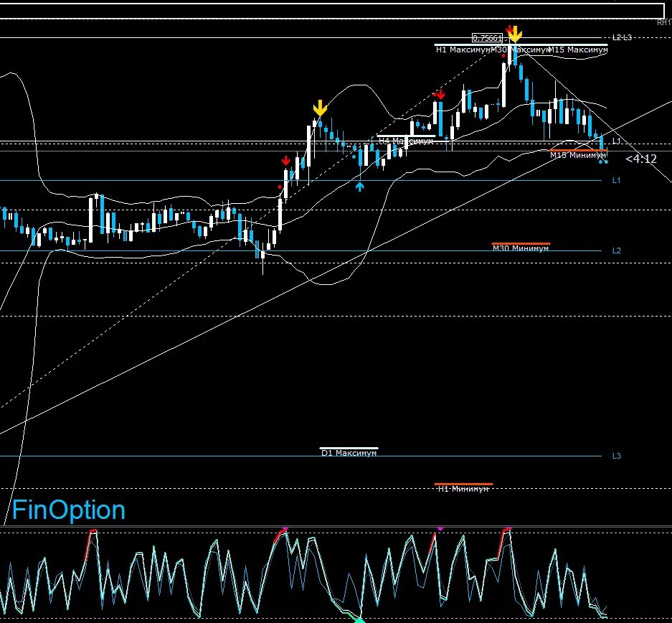Screen dimensions: 672x623
Task: Click the blue L2 level label
Action: (616, 250)
